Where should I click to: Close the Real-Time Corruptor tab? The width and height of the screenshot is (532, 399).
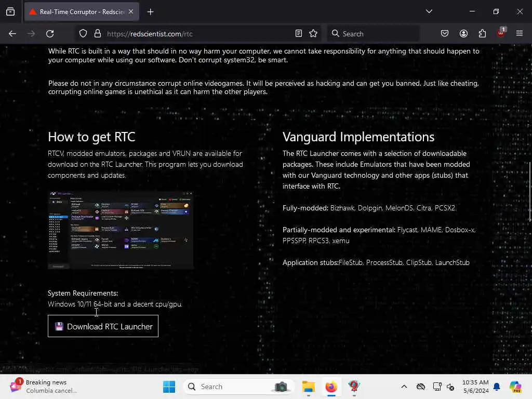click(131, 12)
